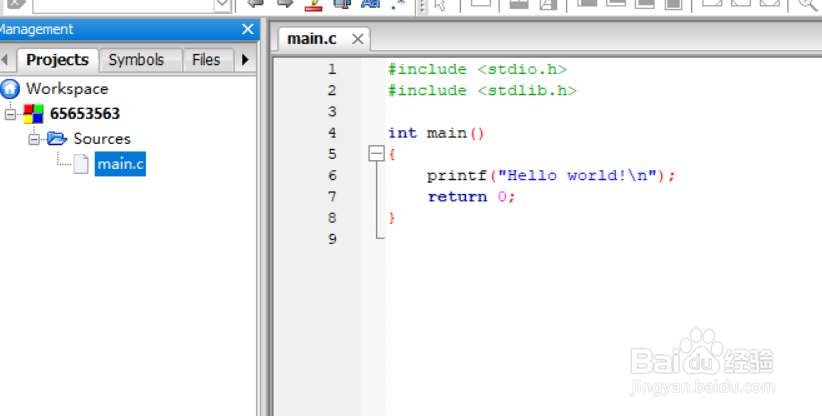Close the main.c editor tab
This screenshot has width=822, height=416.
[x=358, y=39]
